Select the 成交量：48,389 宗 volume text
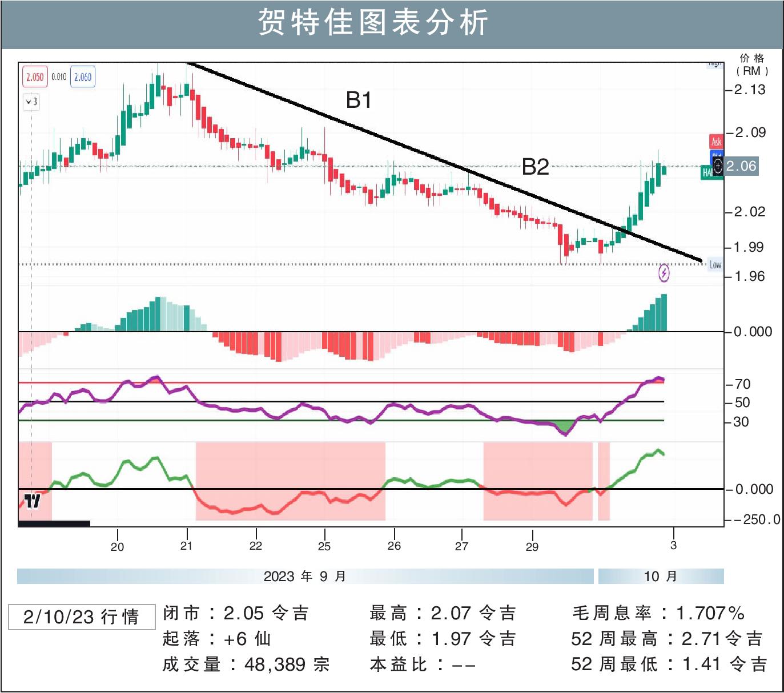This screenshot has height=693, width=784. (x=246, y=664)
